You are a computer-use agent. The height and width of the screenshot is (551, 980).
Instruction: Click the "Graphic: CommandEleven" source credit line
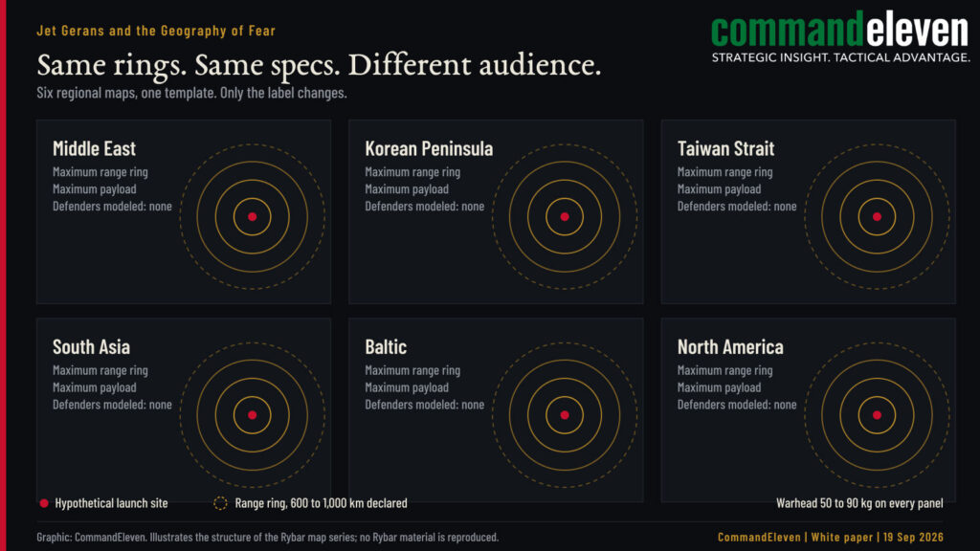268,538
